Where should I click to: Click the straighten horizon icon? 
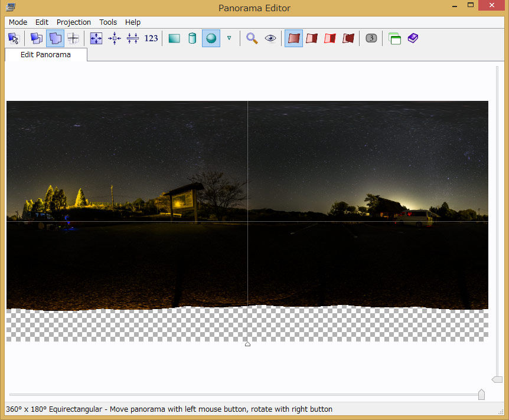click(x=133, y=38)
